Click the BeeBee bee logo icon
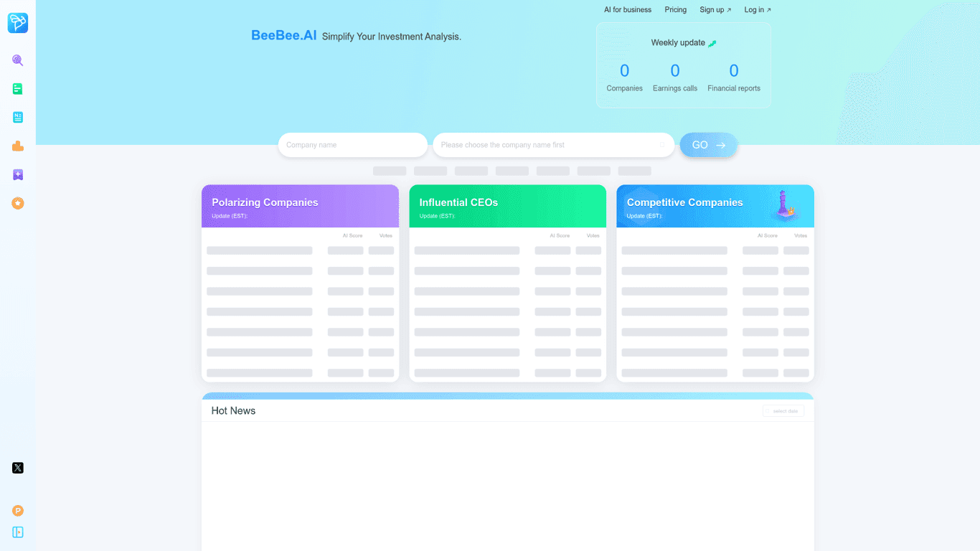 coord(18,23)
